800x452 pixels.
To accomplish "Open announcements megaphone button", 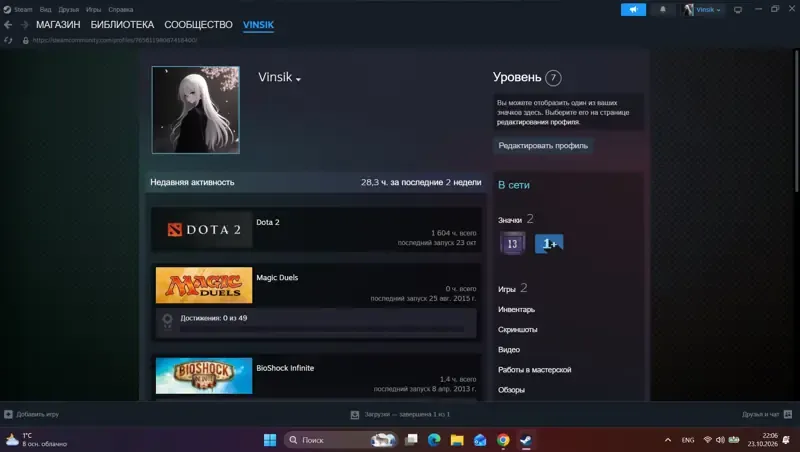I will (633, 9).
